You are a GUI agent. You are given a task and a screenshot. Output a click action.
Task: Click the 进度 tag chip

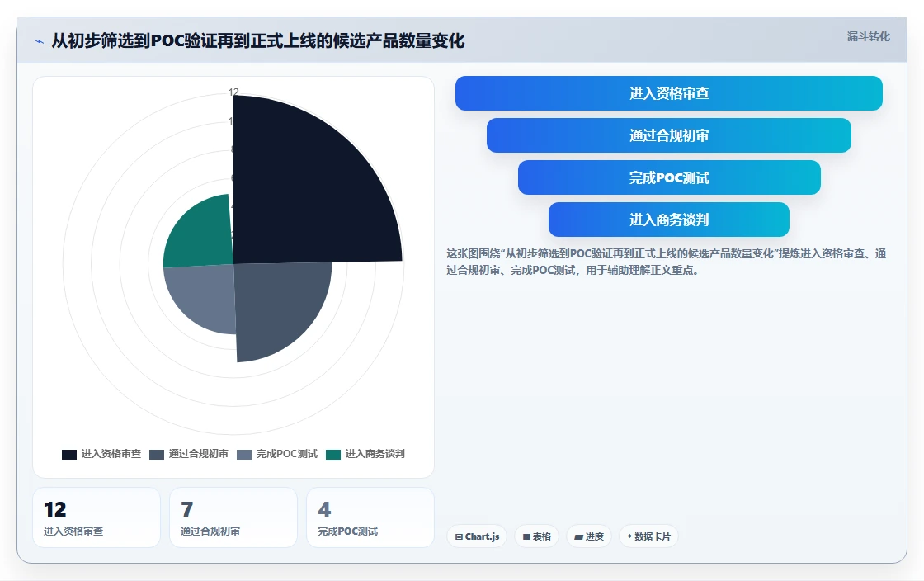pyautogui.click(x=589, y=536)
